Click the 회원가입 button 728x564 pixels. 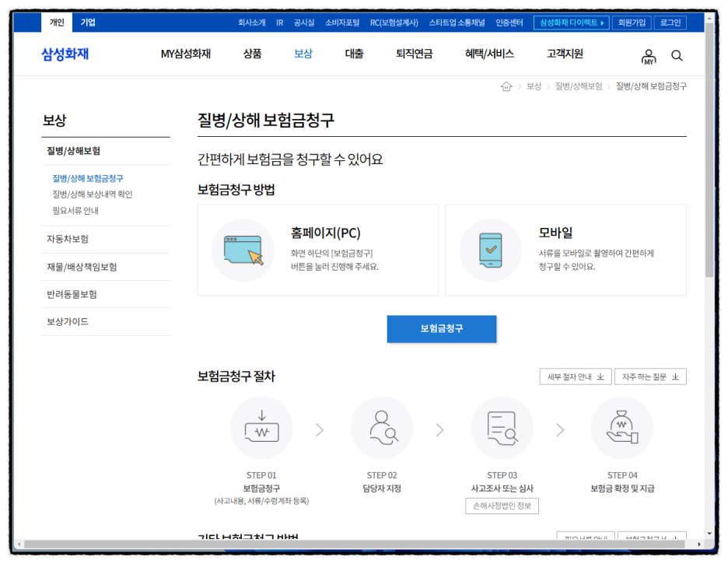point(632,23)
